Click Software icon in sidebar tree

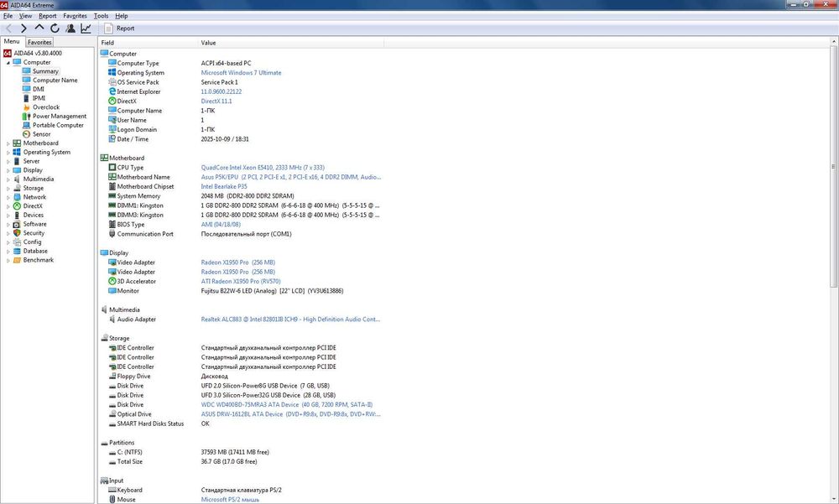pos(17,224)
